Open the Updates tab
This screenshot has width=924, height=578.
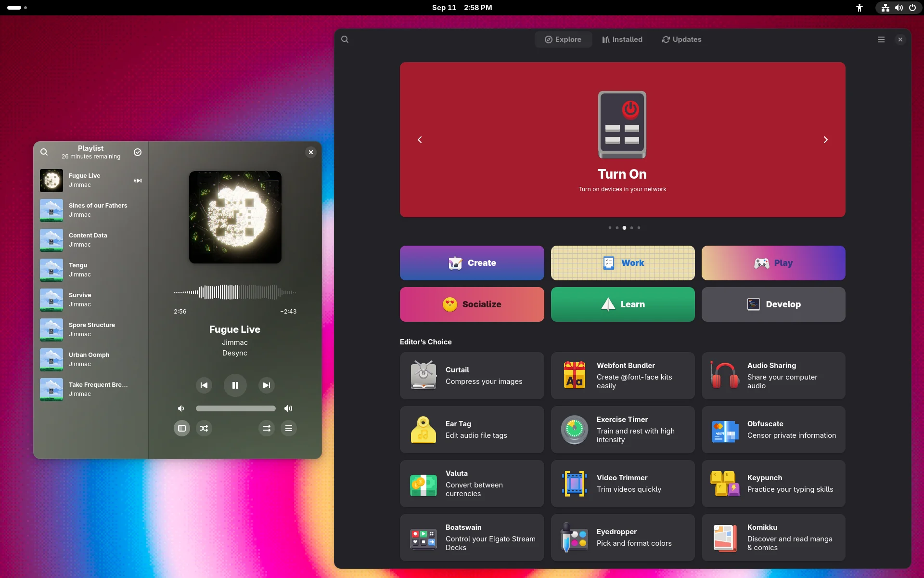(681, 39)
